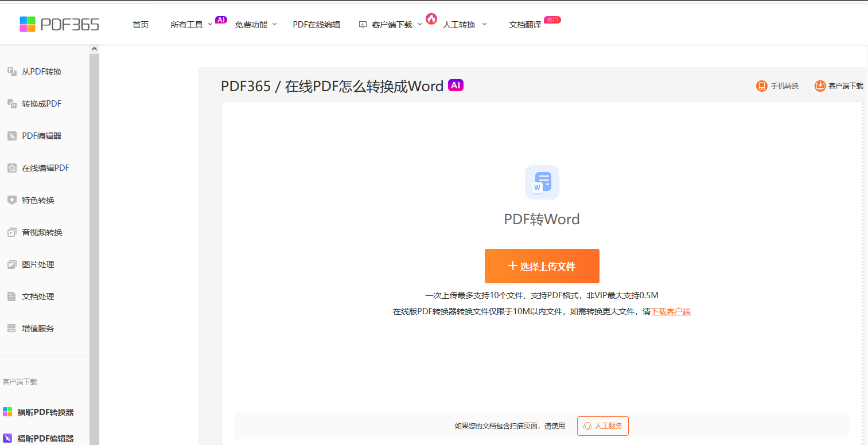Click the download icon before 客户端下载 in navbar
868x445 pixels.
coord(363,25)
